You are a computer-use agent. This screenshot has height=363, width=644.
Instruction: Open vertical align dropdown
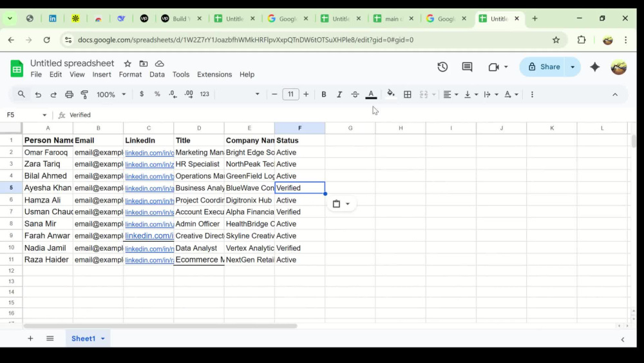(x=471, y=95)
